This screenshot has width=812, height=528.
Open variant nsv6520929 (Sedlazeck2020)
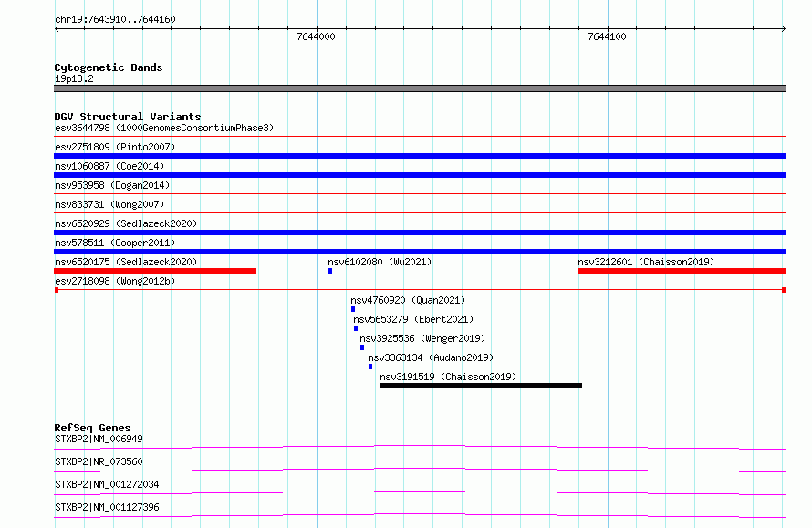point(126,223)
